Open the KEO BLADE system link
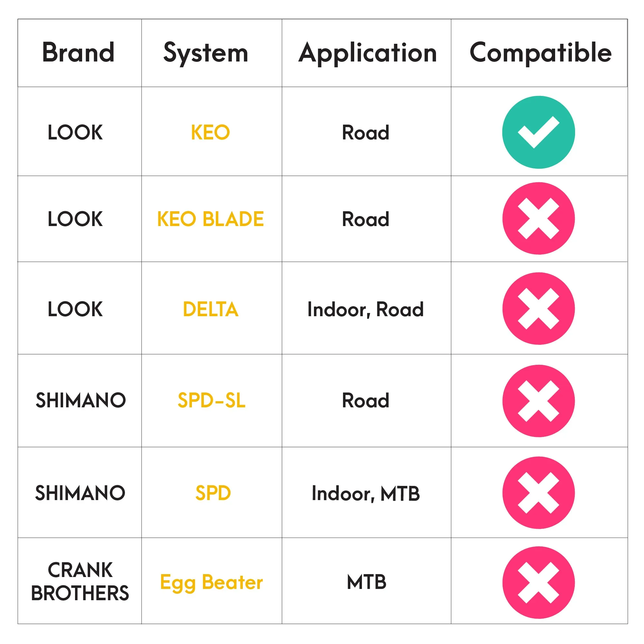 [x=210, y=219]
